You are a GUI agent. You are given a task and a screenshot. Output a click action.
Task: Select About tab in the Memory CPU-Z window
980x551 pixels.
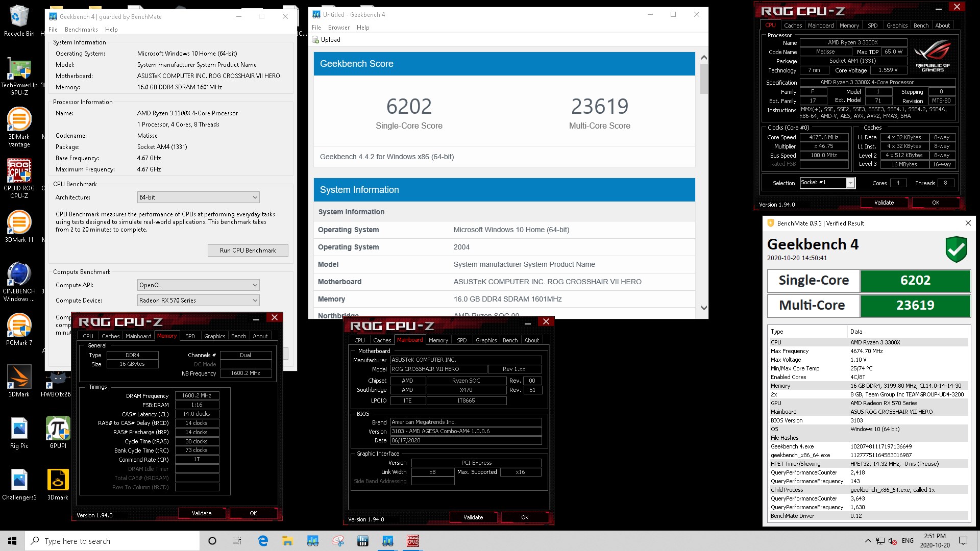pos(260,336)
